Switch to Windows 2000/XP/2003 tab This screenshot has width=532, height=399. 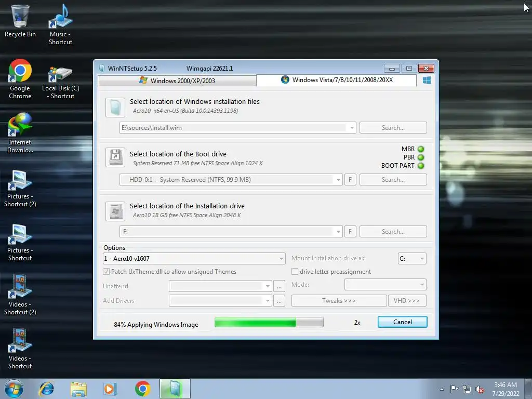(x=177, y=81)
